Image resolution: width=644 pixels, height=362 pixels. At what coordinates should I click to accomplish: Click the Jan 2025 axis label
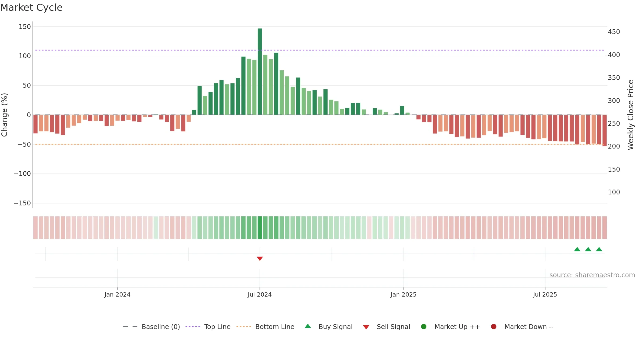pos(404,294)
